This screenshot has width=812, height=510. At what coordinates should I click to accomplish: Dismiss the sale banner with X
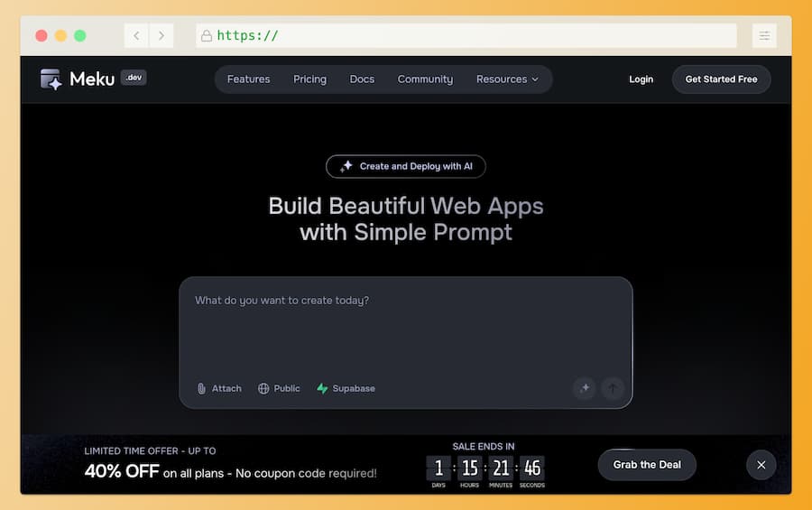(x=761, y=465)
